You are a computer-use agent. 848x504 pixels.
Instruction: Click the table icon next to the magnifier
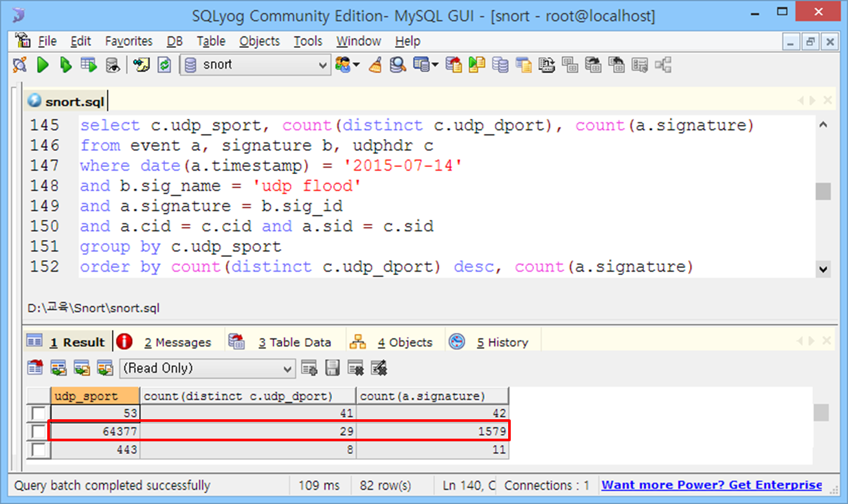click(x=421, y=65)
